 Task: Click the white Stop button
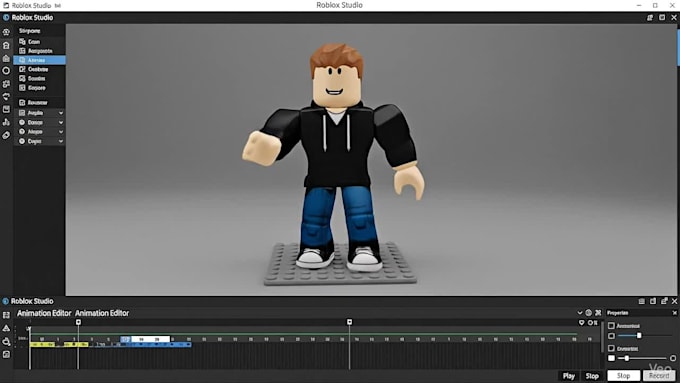click(623, 376)
